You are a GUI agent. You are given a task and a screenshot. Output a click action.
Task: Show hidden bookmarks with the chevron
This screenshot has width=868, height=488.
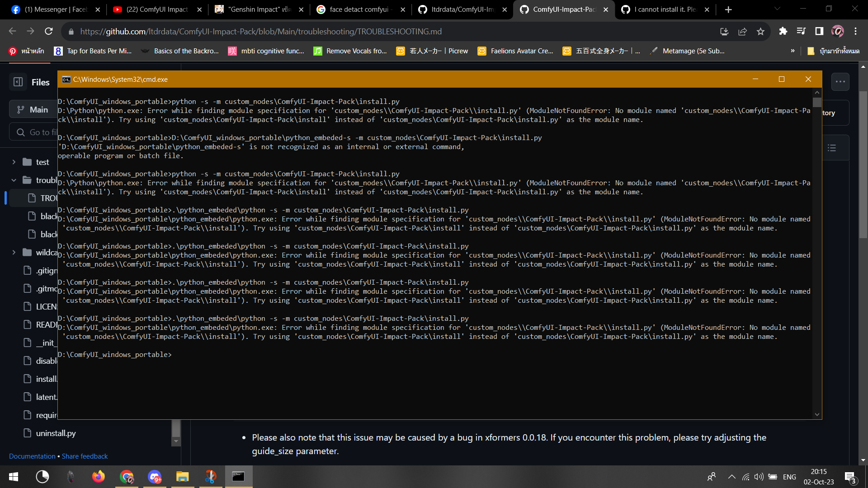point(793,51)
